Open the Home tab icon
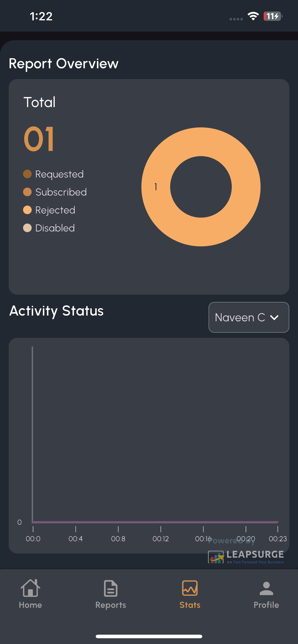This screenshot has width=298, height=644. click(30, 588)
